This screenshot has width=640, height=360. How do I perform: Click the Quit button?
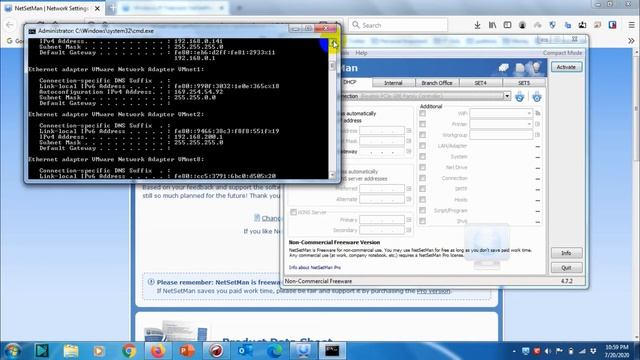(x=566, y=268)
